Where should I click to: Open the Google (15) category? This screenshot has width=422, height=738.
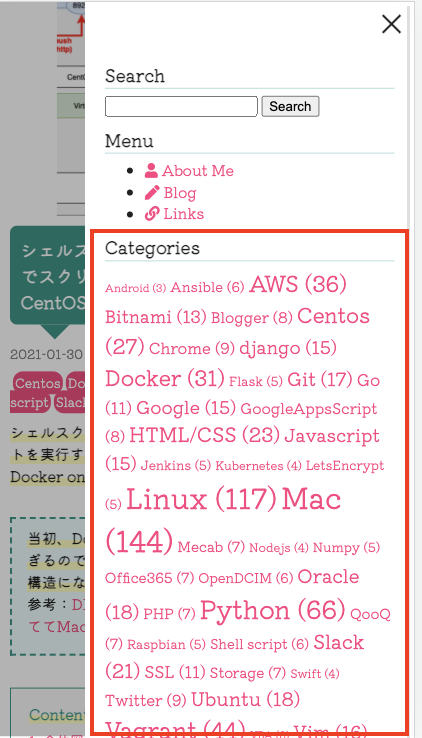click(x=186, y=408)
